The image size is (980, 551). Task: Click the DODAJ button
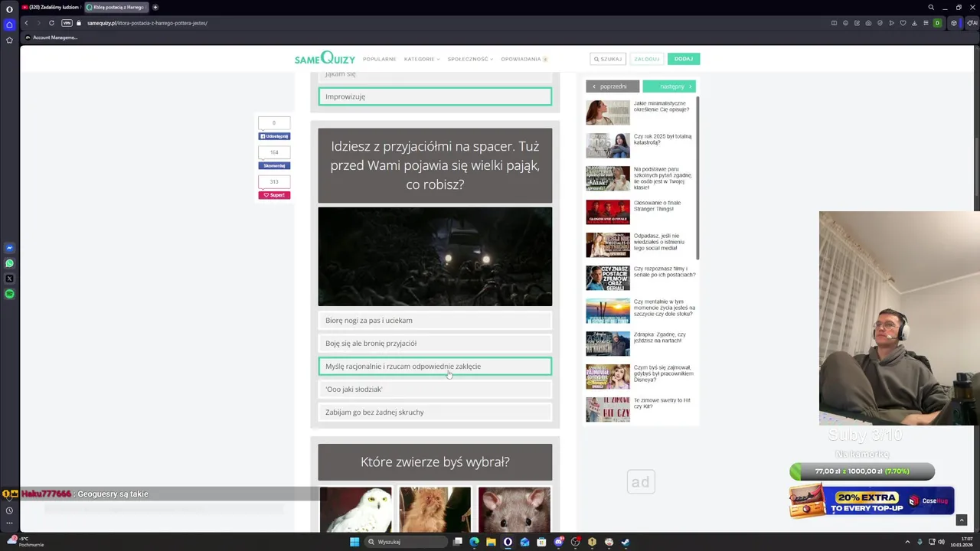pyautogui.click(x=684, y=59)
